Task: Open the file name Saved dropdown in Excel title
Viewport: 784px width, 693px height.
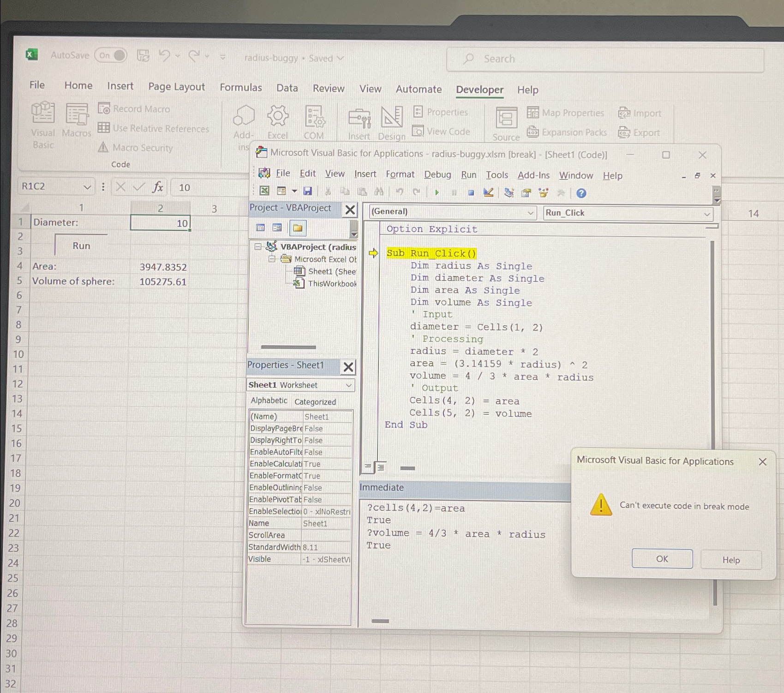Action: (341, 58)
